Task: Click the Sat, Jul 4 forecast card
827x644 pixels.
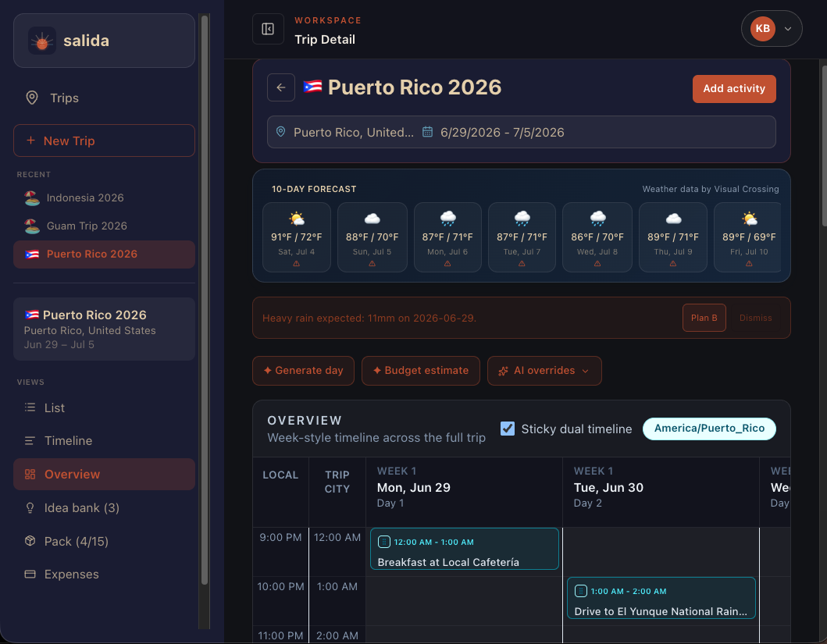Action: [x=297, y=237]
